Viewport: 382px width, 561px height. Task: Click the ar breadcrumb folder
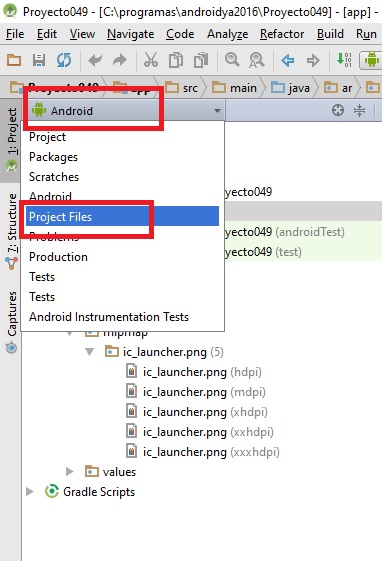pyautogui.click(x=338, y=88)
